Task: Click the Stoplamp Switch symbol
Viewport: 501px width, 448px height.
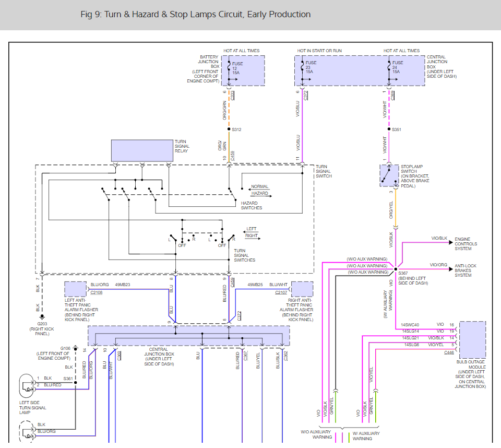Action: (389, 175)
